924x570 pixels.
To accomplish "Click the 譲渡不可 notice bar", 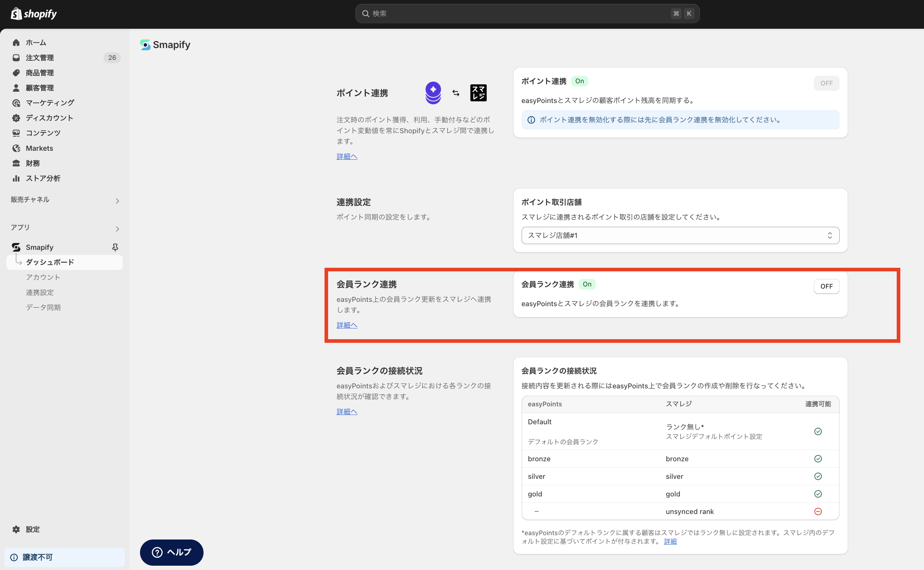I will [x=65, y=557].
